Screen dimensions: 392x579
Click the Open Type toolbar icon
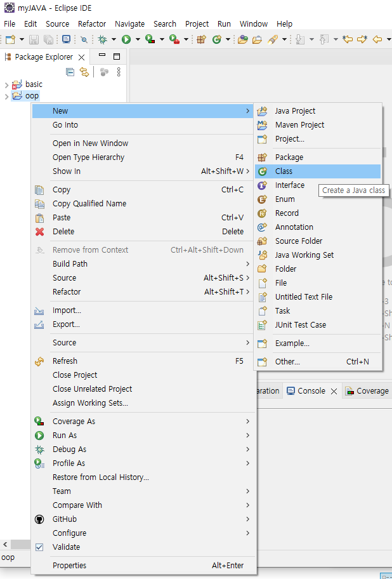point(243,39)
